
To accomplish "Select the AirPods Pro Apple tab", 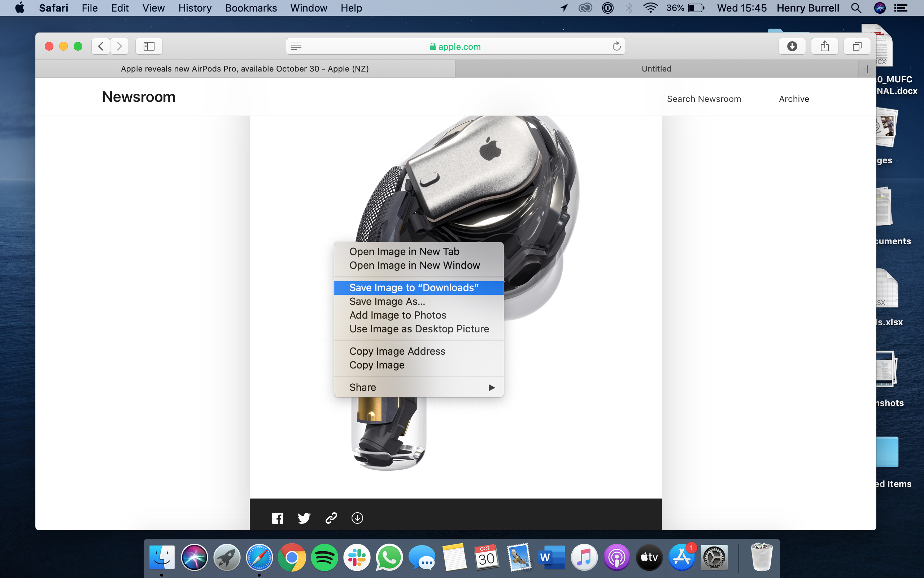I will pos(245,69).
